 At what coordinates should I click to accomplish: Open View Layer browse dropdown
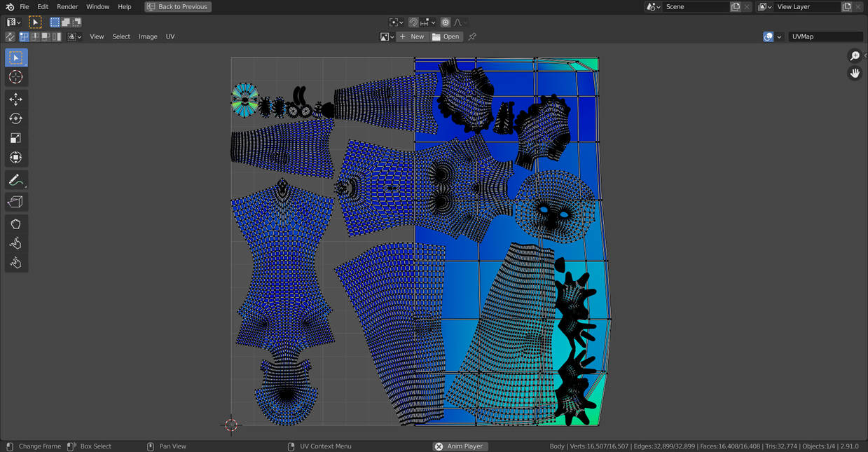(x=765, y=6)
